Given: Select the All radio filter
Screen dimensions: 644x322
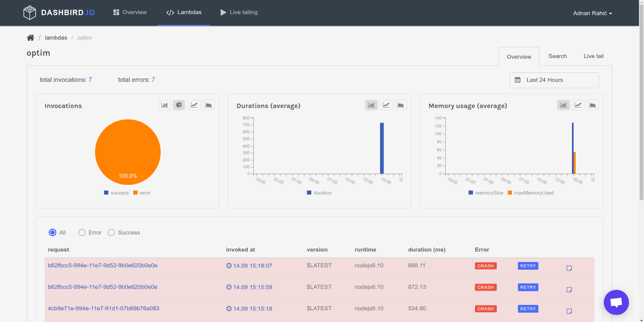Looking at the screenshot, I should coord(52,233).
